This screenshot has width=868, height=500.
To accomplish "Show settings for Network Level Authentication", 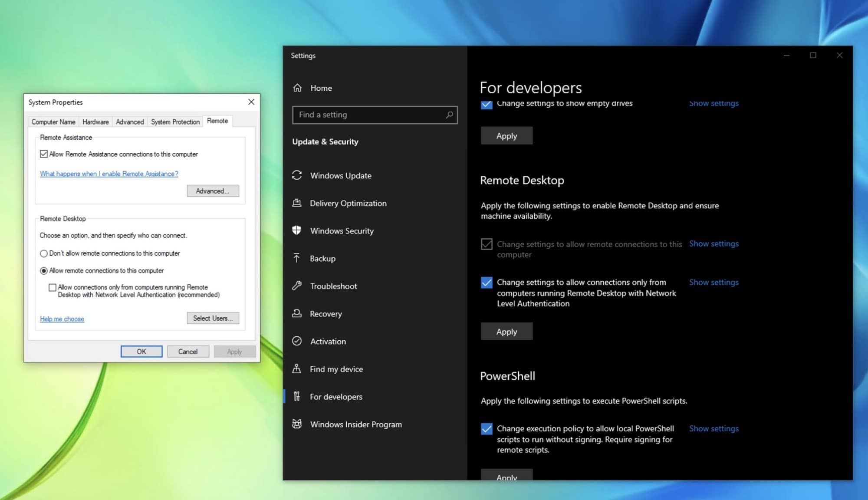I will click(713, 283).
